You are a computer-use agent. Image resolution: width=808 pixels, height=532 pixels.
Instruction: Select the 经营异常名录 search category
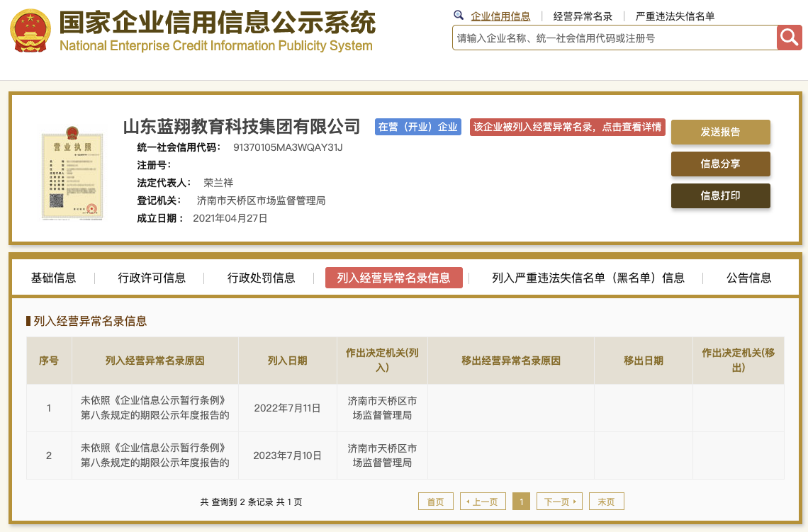(x=583, y=16)
